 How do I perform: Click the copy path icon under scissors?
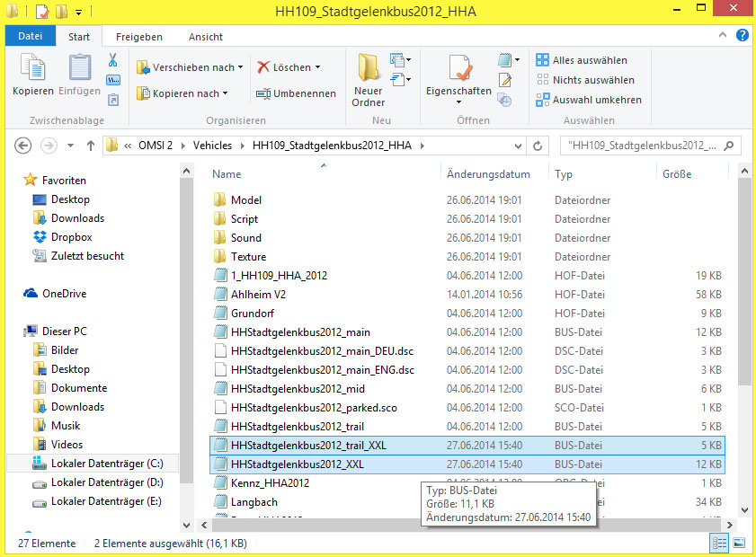(113, 80)
